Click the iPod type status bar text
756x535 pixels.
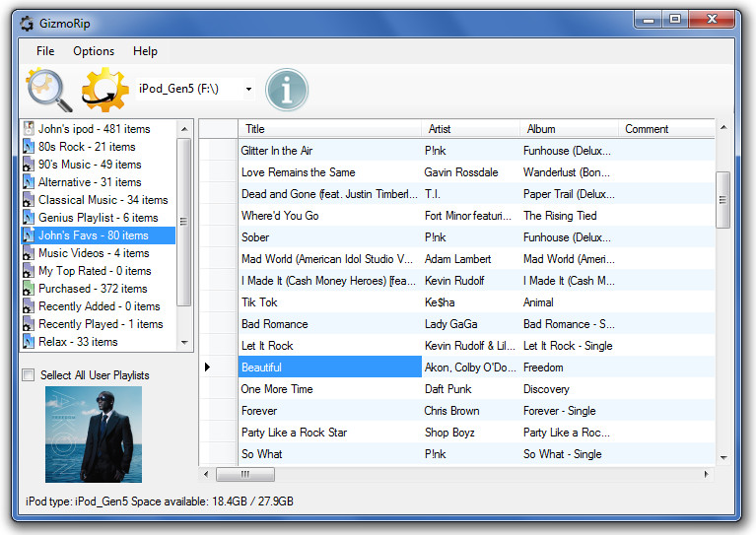pos(159,502)
